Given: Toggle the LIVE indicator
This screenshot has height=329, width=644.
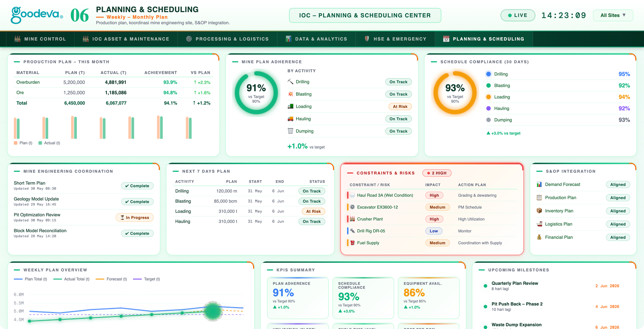Looking at the screenshot, I should [518, 15].
